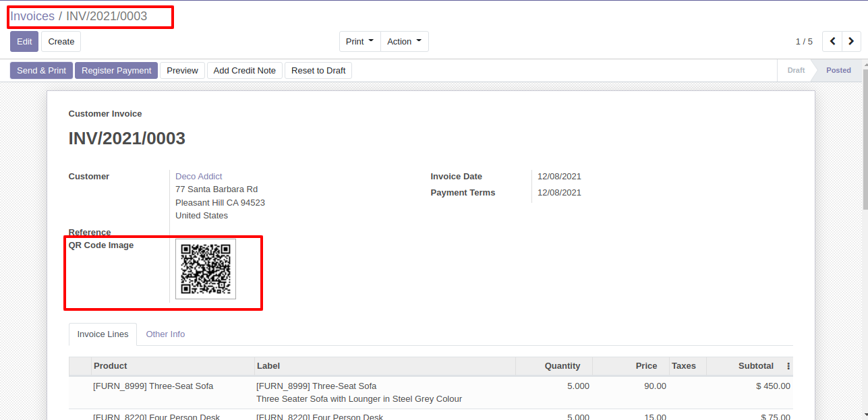Open Register Payment dialog
The height and width of the screenshot is (420, 868).
[116, 71]
